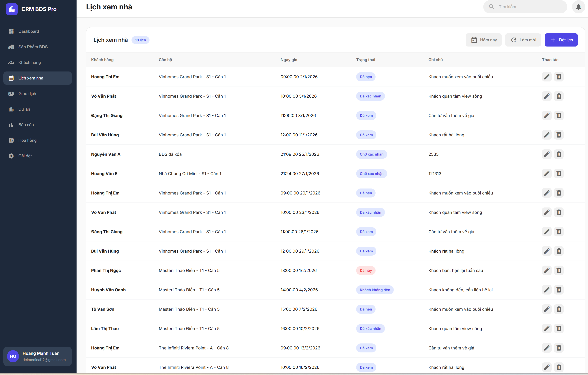Image resolution: width=588 pixels, height=375 pixels.
Task: Delete Võ Văn Phát's 5/1/2026 appointment
Action: point(558,96)
